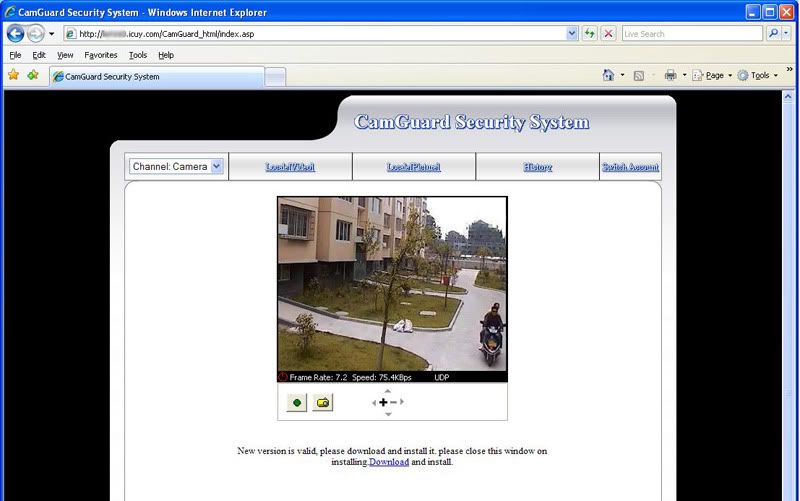Viewport: 800px width, 501px height.
Task: Click the Speed: 75.4KBps status text
Action: point(382,378)
